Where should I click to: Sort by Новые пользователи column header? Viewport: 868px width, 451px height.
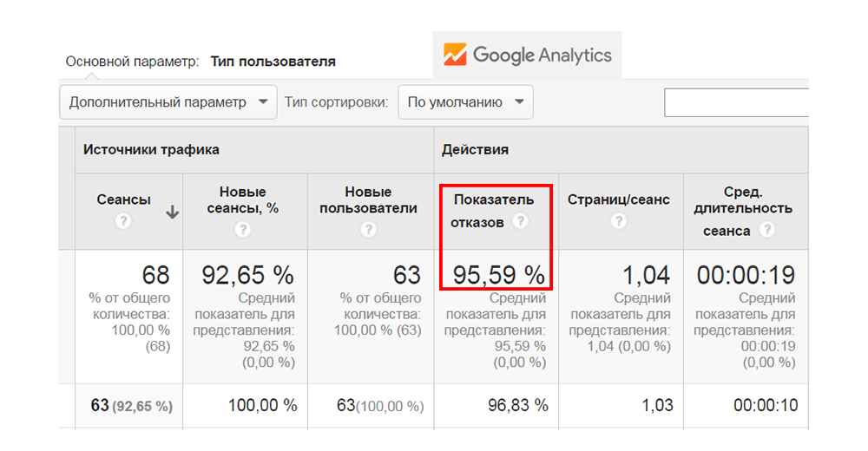368,199
